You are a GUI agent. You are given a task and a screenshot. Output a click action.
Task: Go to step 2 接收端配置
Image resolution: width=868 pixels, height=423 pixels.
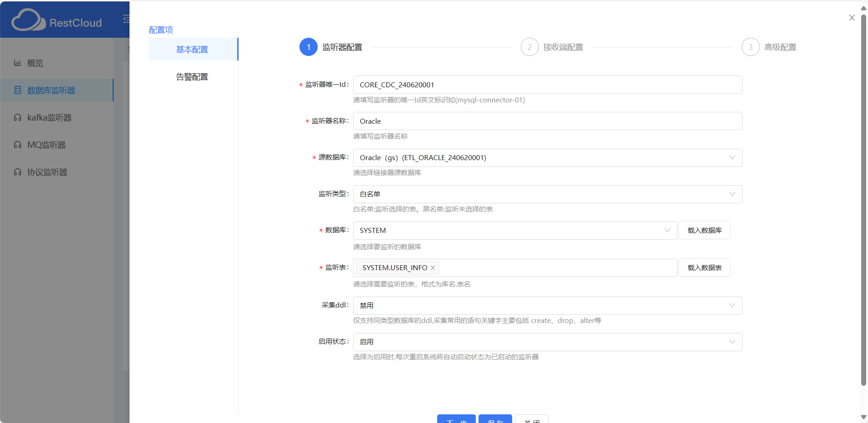pyautogui.click(x=552, y=47)
